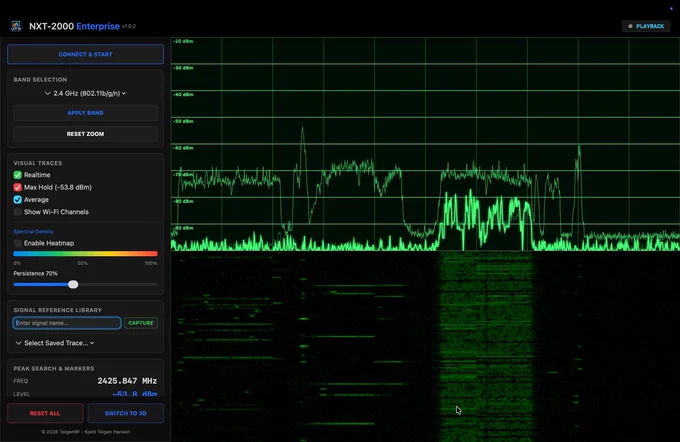
Task: Enable Show Wi-Fi Channels checkbox
Action: [x=17, y=212]
